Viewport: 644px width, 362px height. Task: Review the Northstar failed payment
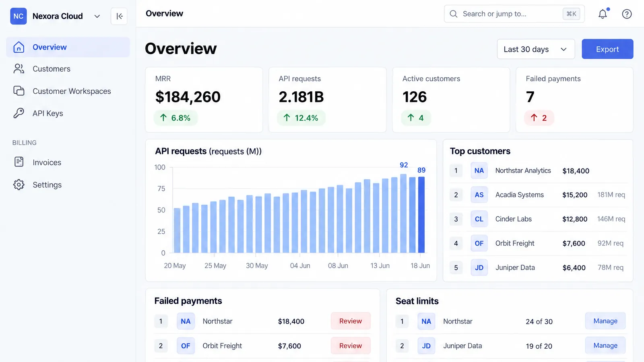351,321
